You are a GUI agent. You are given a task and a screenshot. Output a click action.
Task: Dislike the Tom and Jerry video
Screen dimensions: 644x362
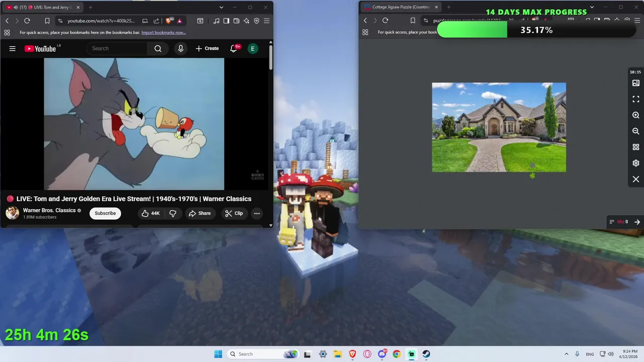click(x=173, y=213)
